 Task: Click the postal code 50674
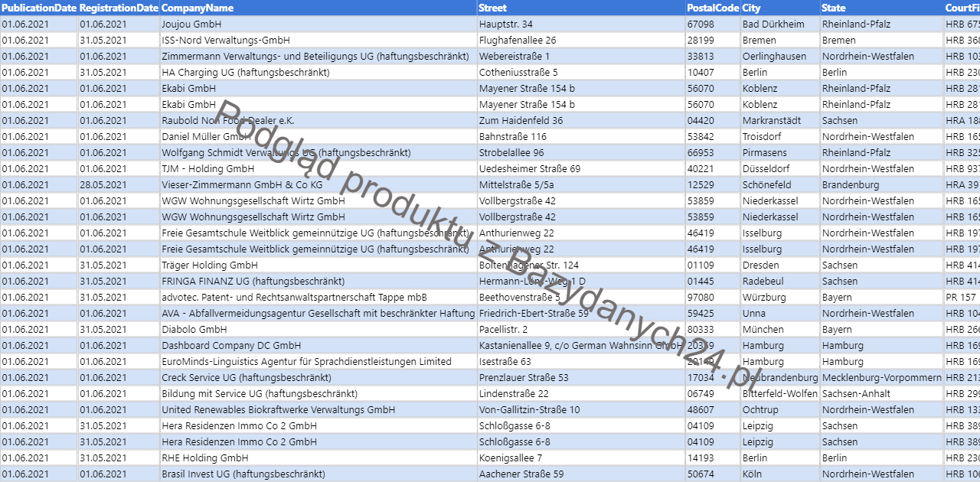713,474
